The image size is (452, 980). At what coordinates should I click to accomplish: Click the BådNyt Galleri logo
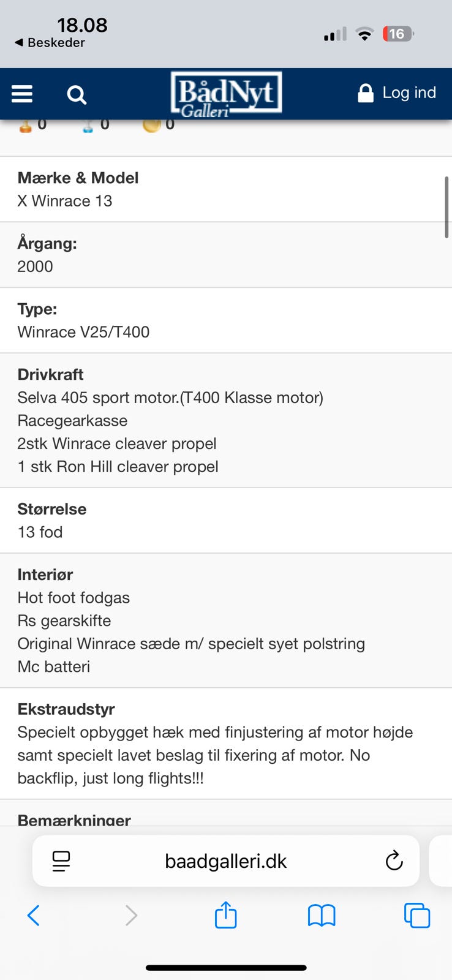click(226, 94)
